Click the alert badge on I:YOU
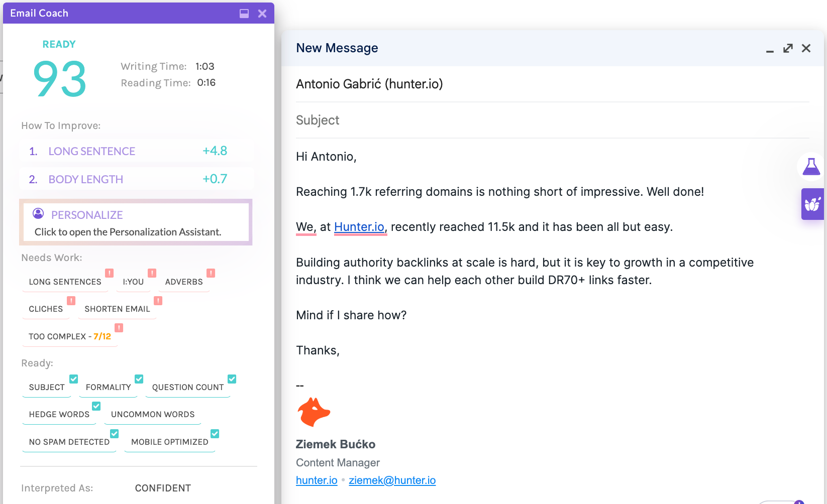 click(x=152, y=273)
